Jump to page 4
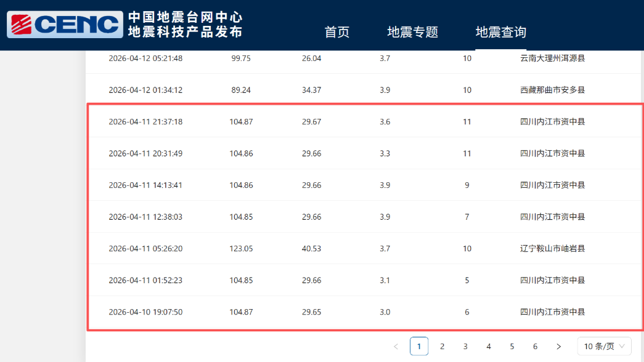 pyautogui.click(x=489, y=347)
